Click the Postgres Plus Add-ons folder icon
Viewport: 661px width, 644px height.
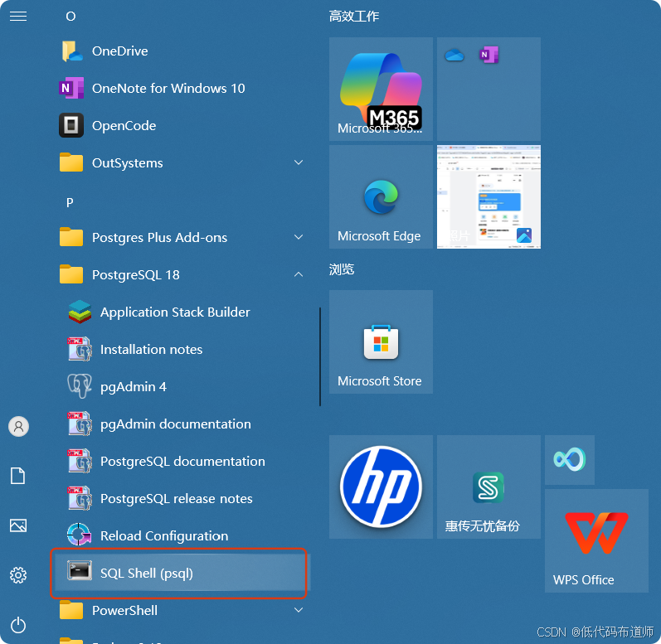[x=71, y=237]
